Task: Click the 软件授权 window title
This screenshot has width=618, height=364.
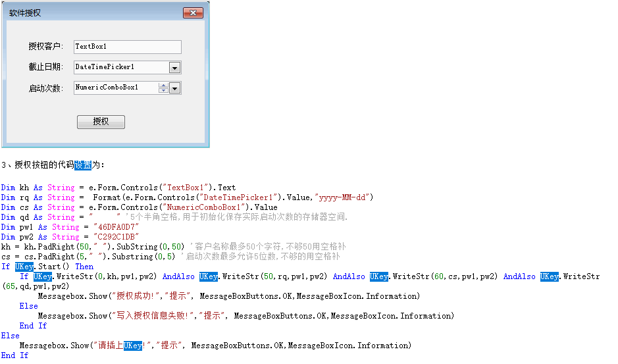Action: [x=25, y=13]
